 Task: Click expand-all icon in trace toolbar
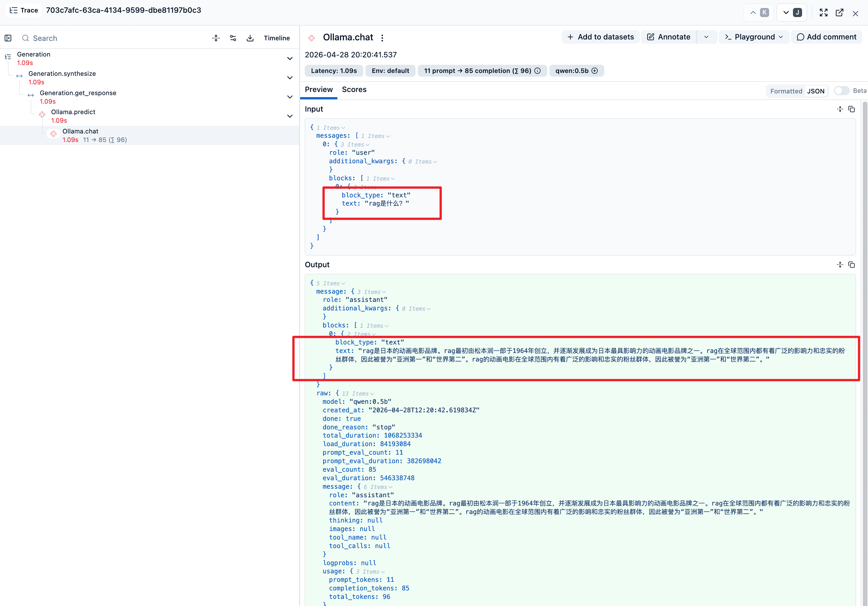coord(216,38)
